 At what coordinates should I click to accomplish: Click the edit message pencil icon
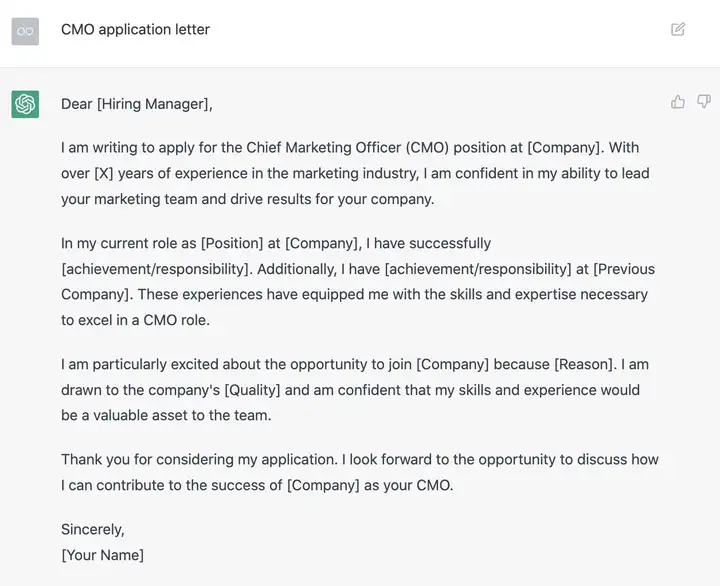[x=678, y=29]
